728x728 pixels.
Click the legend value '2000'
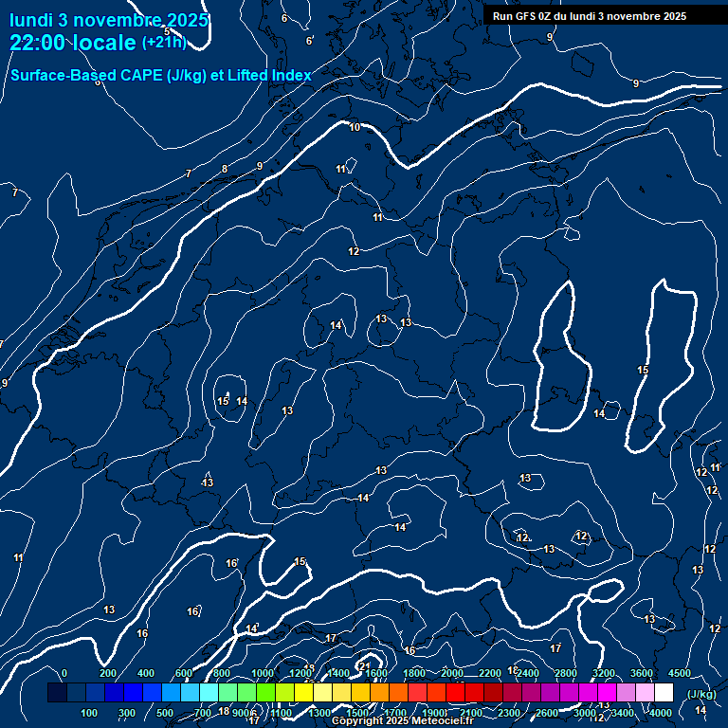[x=452, y=673]
